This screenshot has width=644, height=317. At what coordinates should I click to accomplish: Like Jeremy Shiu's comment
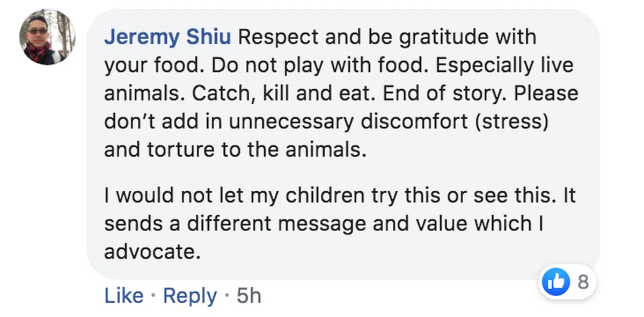[124, 296]
